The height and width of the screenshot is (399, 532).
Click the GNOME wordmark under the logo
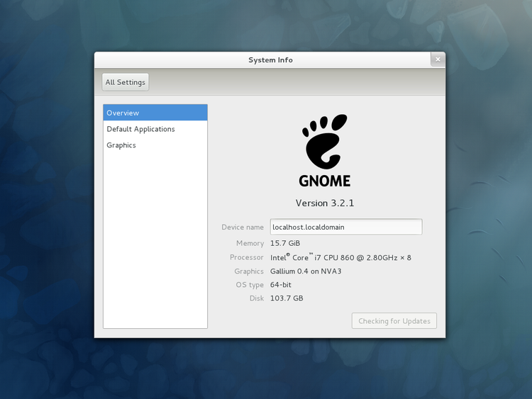pyautogui.click(x=324, y=181)
